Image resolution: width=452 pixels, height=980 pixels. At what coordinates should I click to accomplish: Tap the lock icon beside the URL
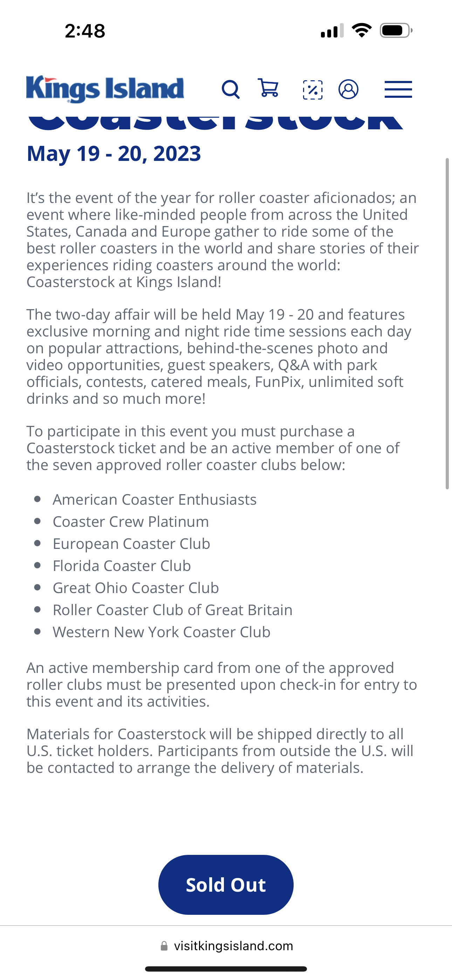pos(164,946)
